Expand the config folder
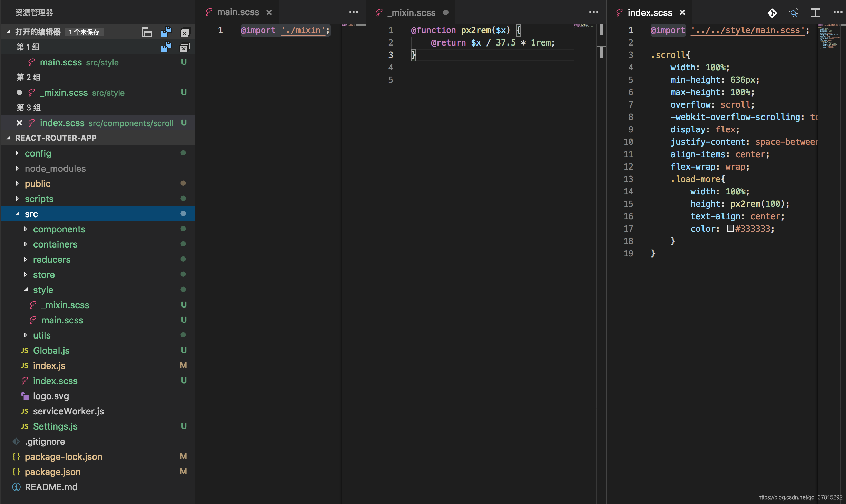846x504 pixels. 17,153
